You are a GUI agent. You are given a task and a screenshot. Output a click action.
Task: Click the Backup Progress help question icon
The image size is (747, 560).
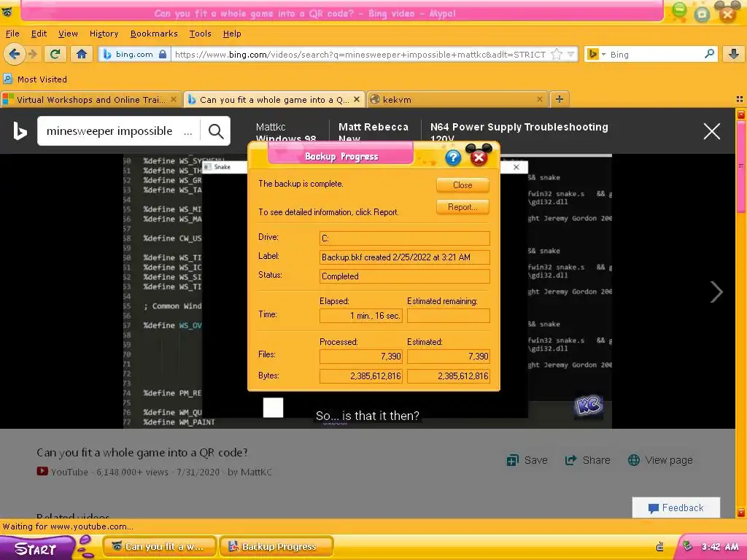pos(453,157)
